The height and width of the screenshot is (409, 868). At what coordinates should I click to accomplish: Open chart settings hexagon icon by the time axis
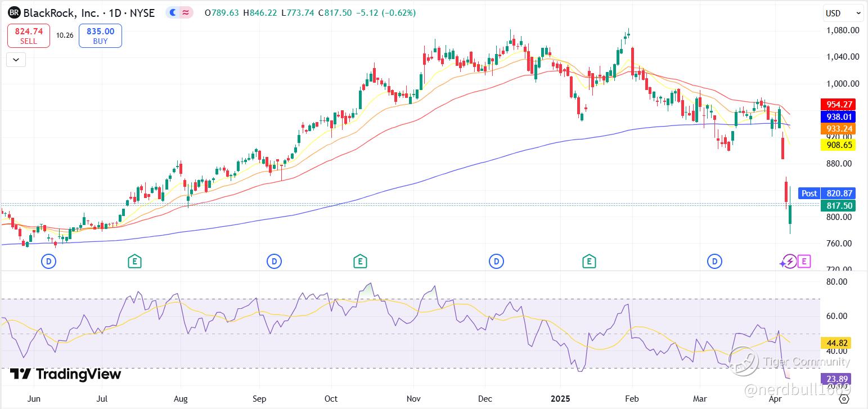click(844, 399)
